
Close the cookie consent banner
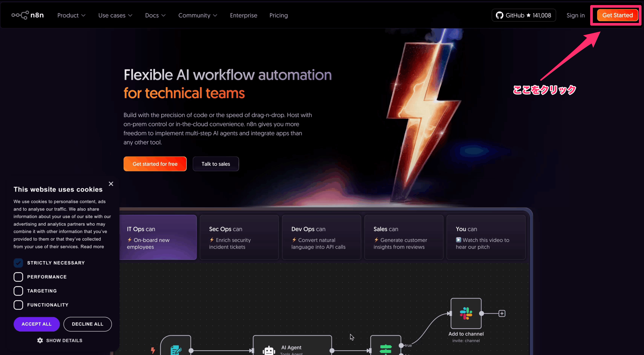pyautogui.click(x=111, y=184)
